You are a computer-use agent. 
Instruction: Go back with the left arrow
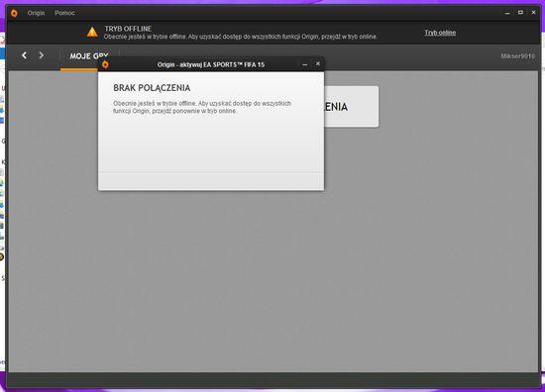click(24, 55)
